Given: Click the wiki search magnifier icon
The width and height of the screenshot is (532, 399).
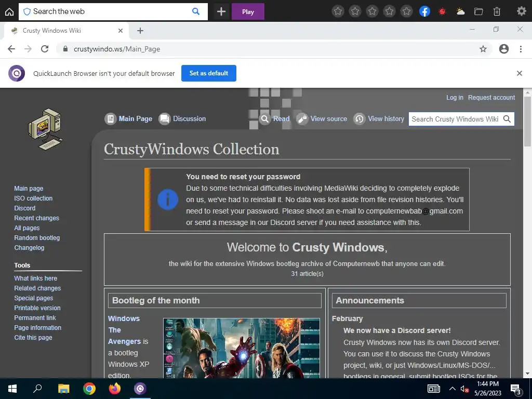Looking at the screenshot, I should coord(507,119).
